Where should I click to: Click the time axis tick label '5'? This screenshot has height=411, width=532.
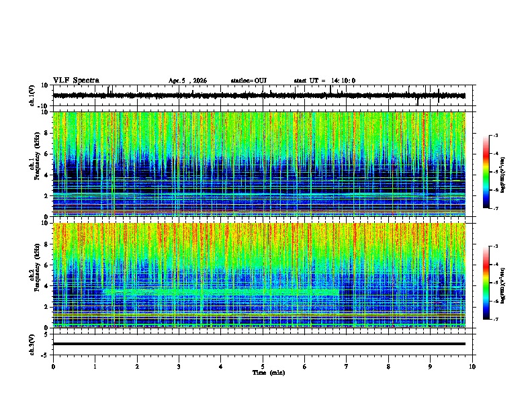(x=263, y=367)
